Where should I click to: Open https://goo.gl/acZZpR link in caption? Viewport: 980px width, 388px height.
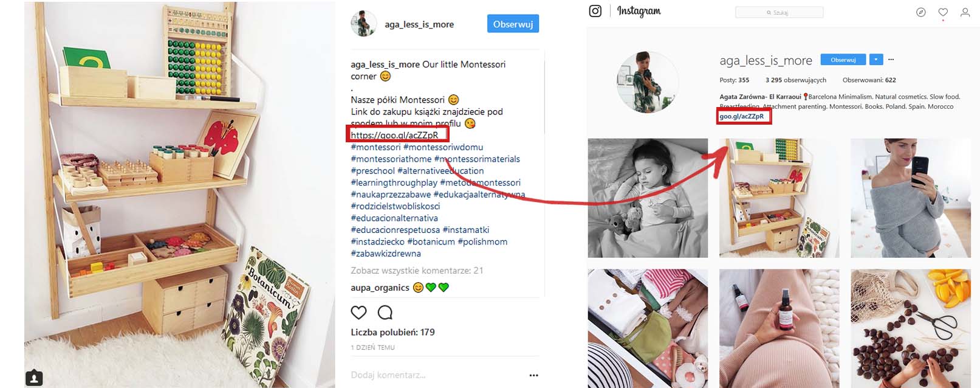point(394,135)
